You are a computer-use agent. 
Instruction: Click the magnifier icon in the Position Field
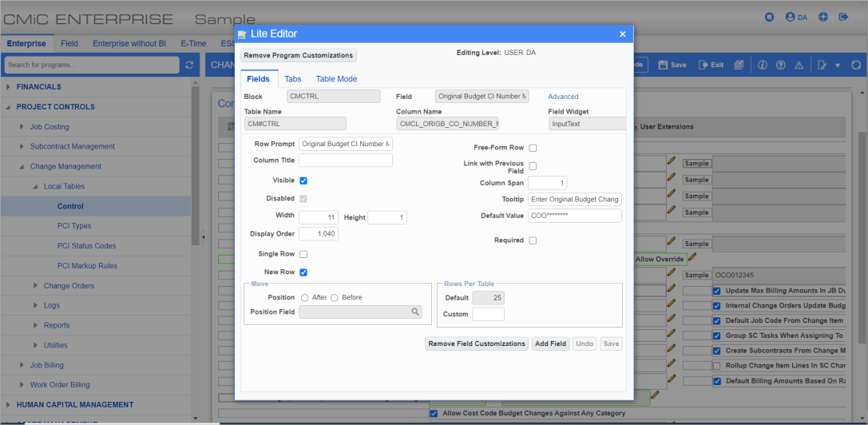414,312
